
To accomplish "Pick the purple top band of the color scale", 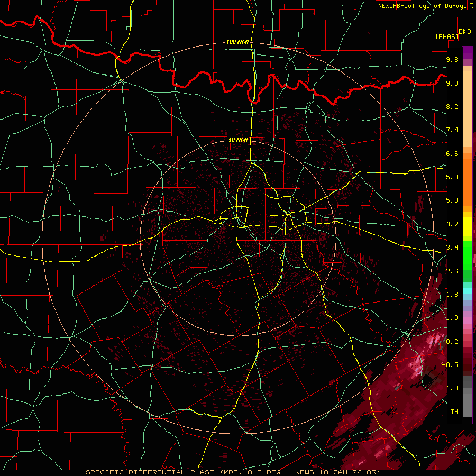I will [x=467, y=53].
